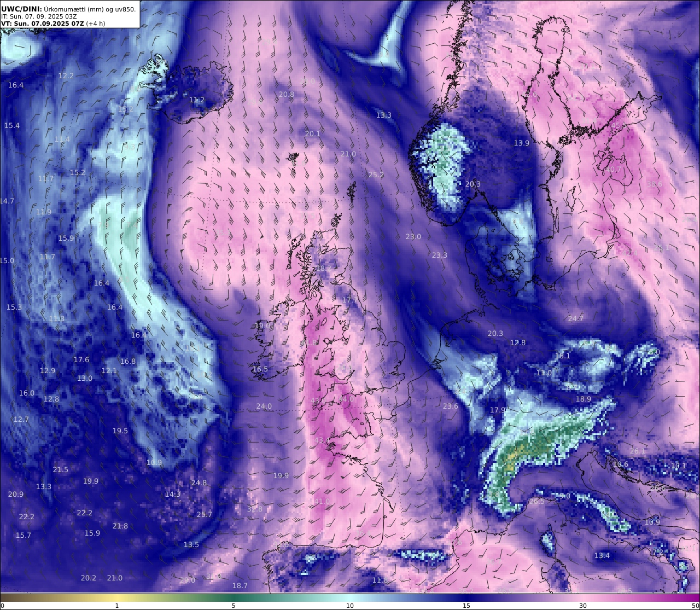Click the colour scale label "5"
Viewport: 700px width, 610px height.
click(234, 606)
